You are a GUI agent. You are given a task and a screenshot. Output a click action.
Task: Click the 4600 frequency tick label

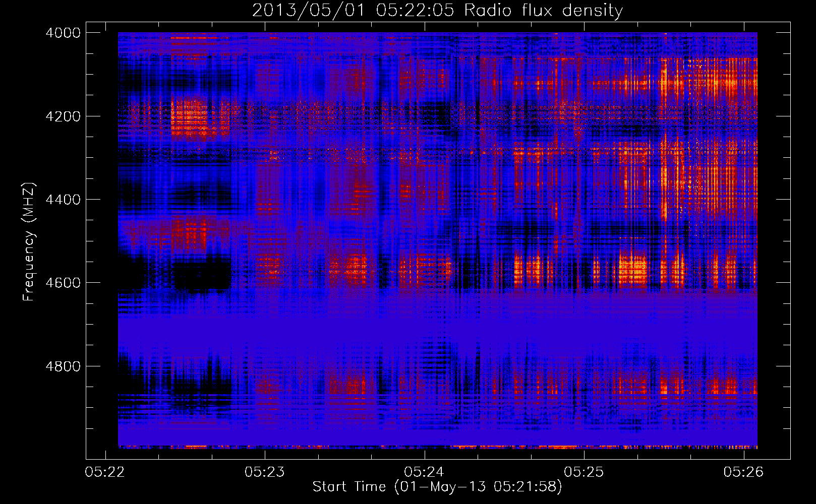[63, 283]
